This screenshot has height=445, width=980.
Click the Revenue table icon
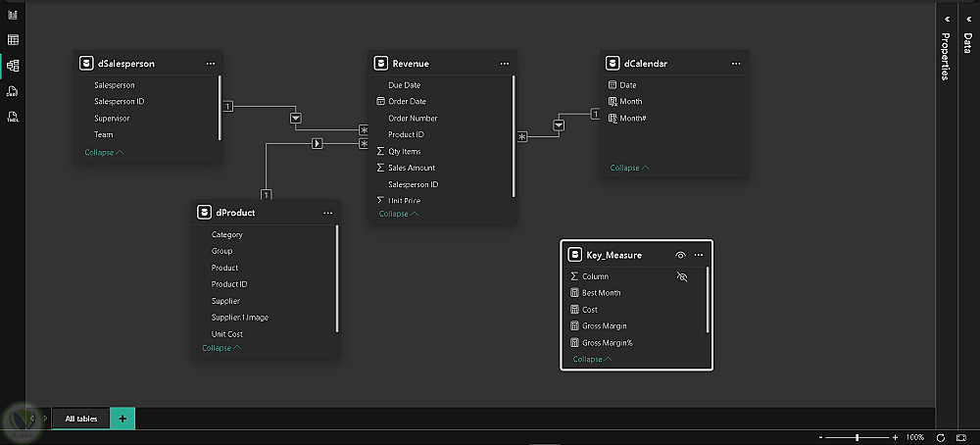(380, 63)
